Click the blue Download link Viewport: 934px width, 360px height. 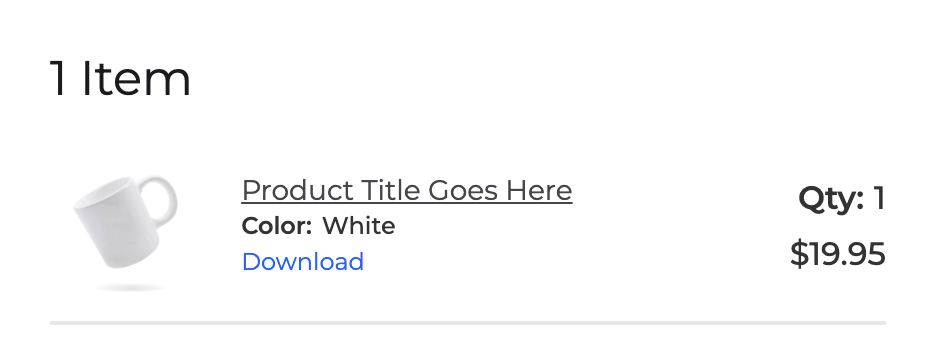(303, 262)
